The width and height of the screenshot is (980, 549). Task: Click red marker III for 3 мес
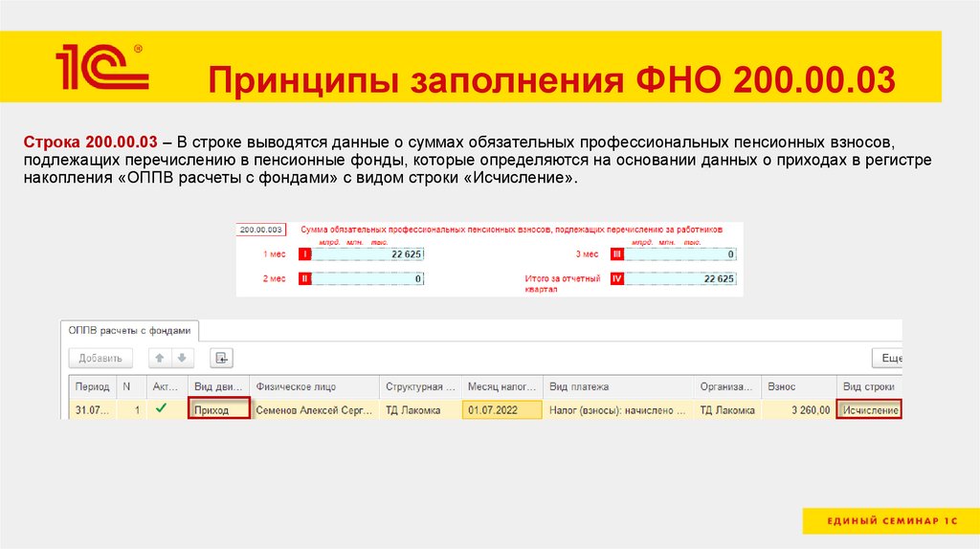point(617,254)
